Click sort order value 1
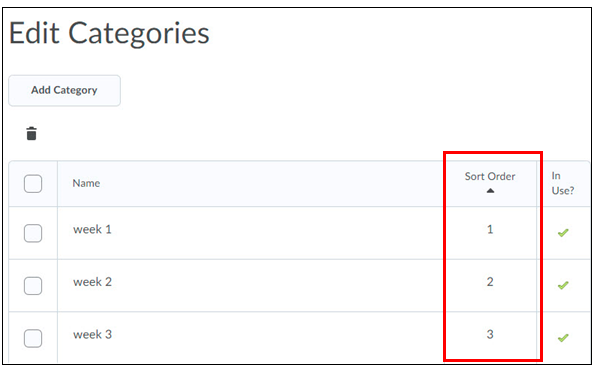 click(490, 230)
